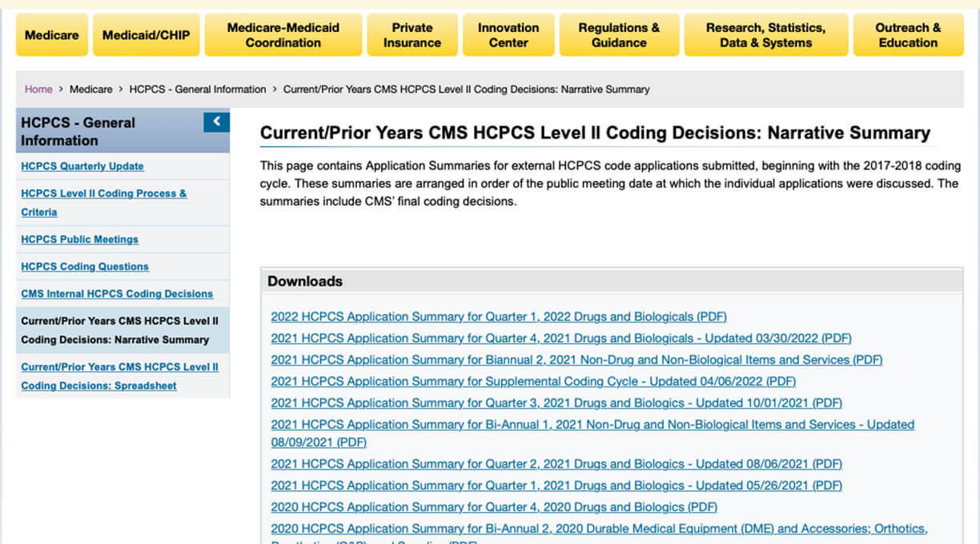This screenshot has width=980, height=544.
Task: Open the Medicare navigation tab
Action: point(52,35)
